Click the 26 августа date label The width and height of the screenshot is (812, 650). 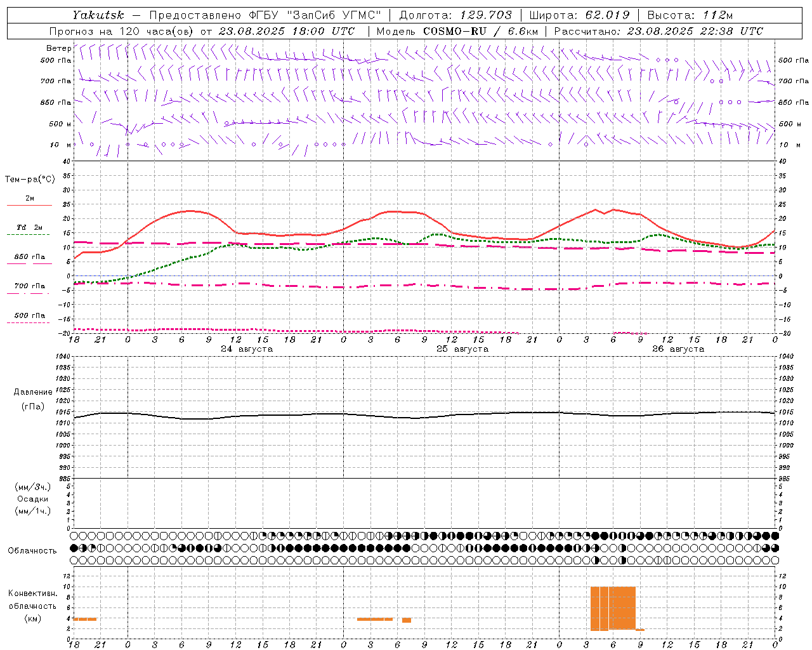click(678, 349)
